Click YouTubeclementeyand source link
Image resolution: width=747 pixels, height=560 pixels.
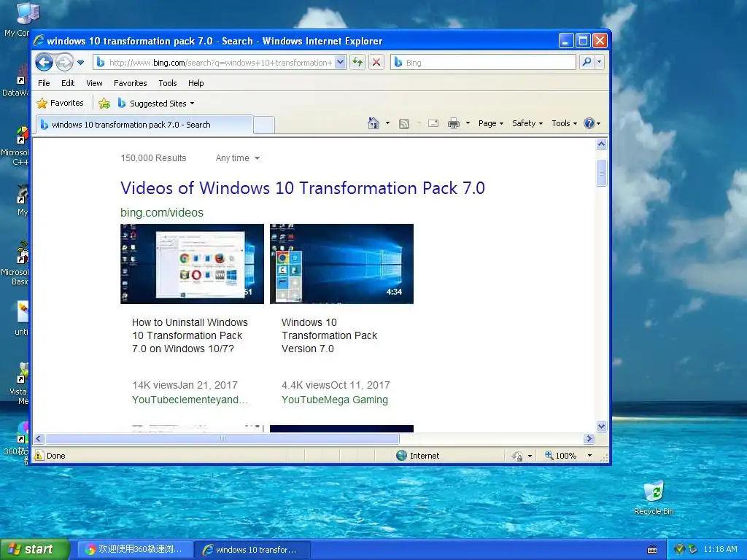(x=190, y=400)
